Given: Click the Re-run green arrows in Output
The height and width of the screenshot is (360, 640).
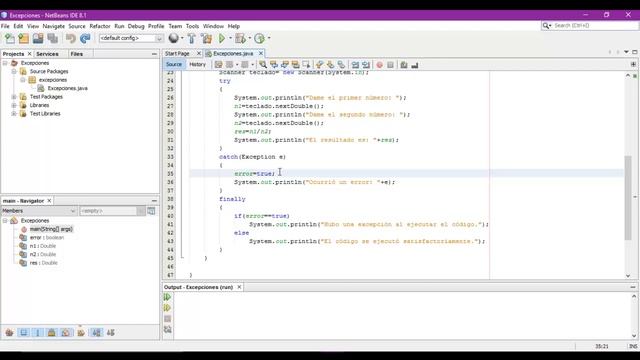Looking at the screenshot, I should [167, 297].
